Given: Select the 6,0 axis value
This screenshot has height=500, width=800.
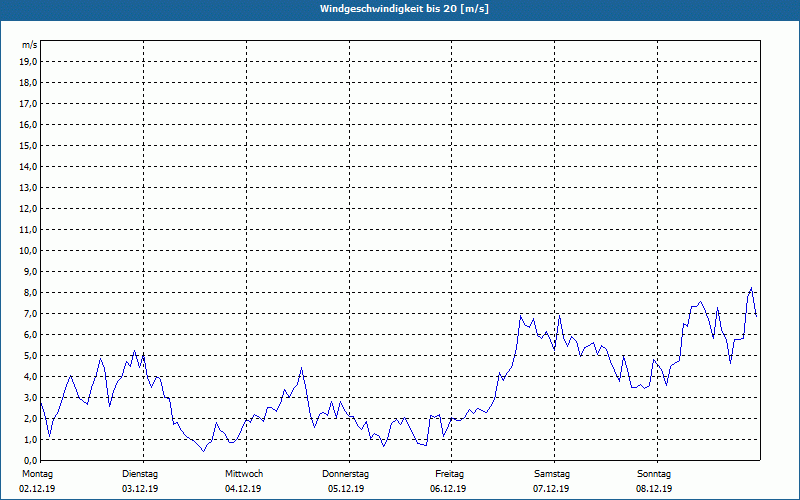Looking at the screenshot, I should pos(30,334).
